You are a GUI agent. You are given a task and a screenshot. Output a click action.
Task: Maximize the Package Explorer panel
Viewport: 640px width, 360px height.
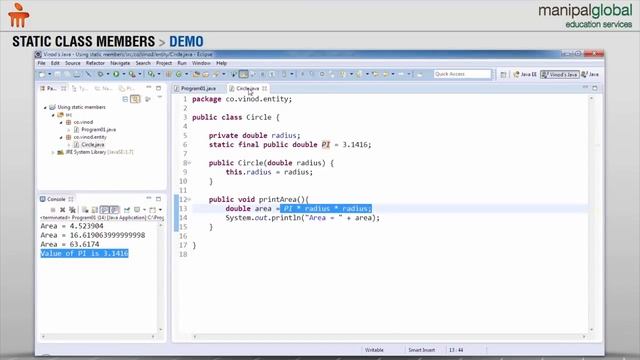click(x=158, y=88)
